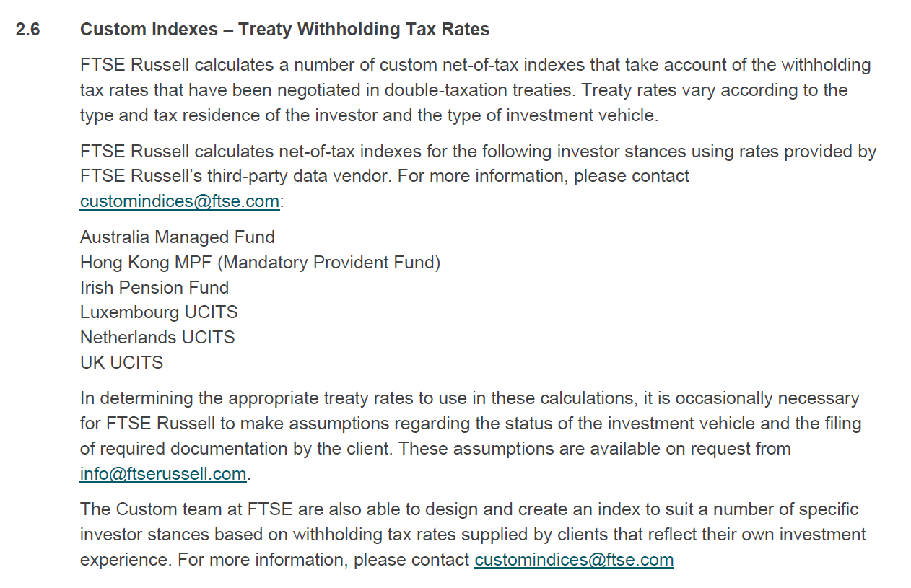Screen dimensions: 911x588
Task: Click 'The Custom team at FTSE' text
Action: point(186,509)
